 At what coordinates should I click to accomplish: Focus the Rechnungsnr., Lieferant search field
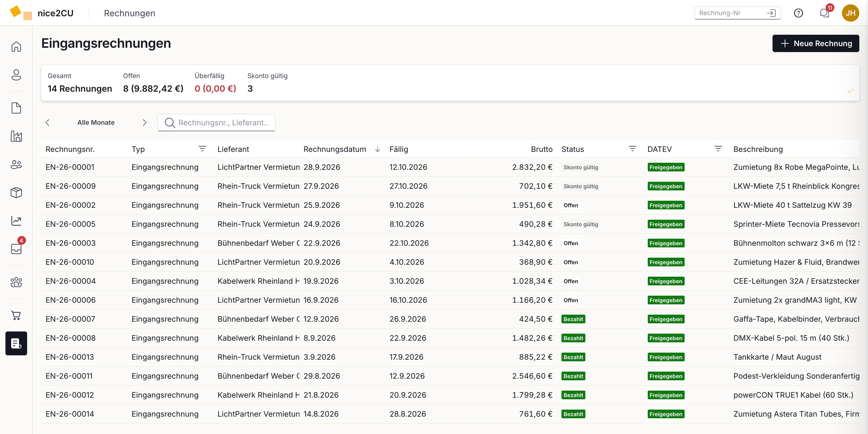click(x=216, y=123)
